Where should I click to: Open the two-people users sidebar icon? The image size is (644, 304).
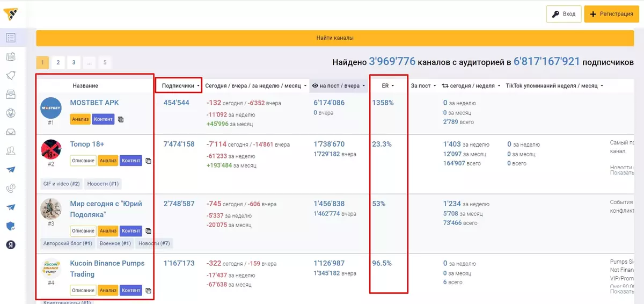pyautogui.click(x=11, y=150)
